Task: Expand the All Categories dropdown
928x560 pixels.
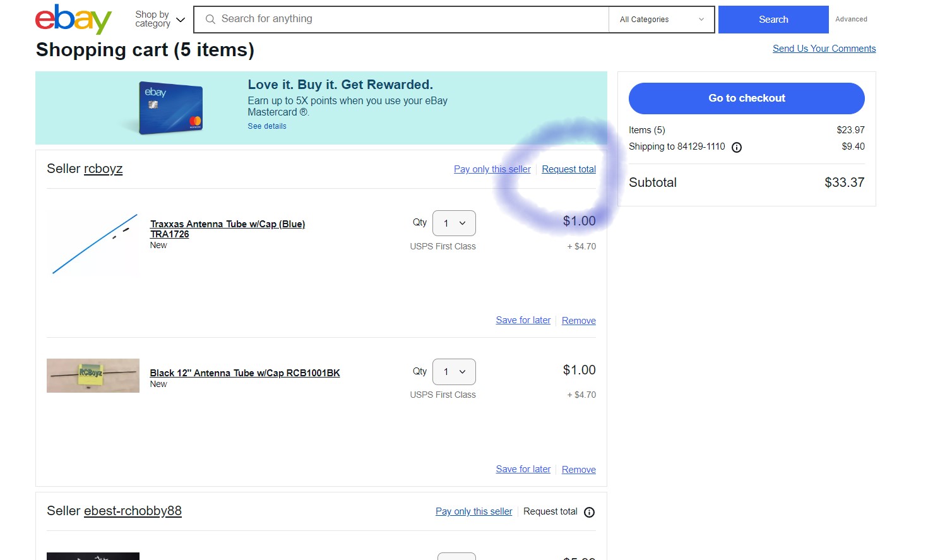Action: 661,20
